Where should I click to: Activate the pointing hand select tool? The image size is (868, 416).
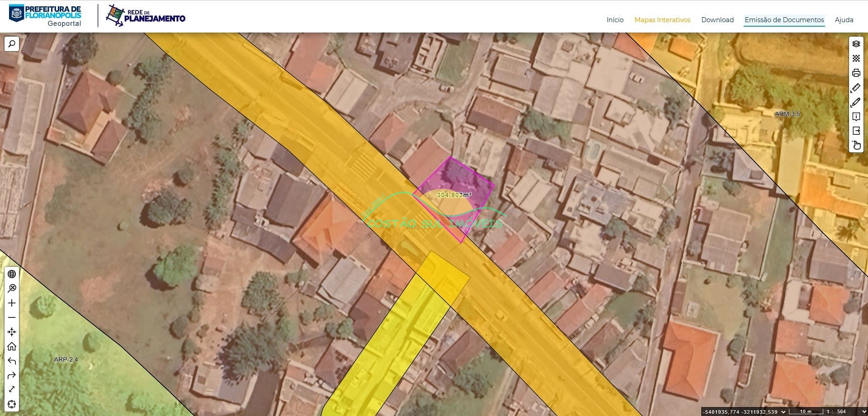coord(856,145)
